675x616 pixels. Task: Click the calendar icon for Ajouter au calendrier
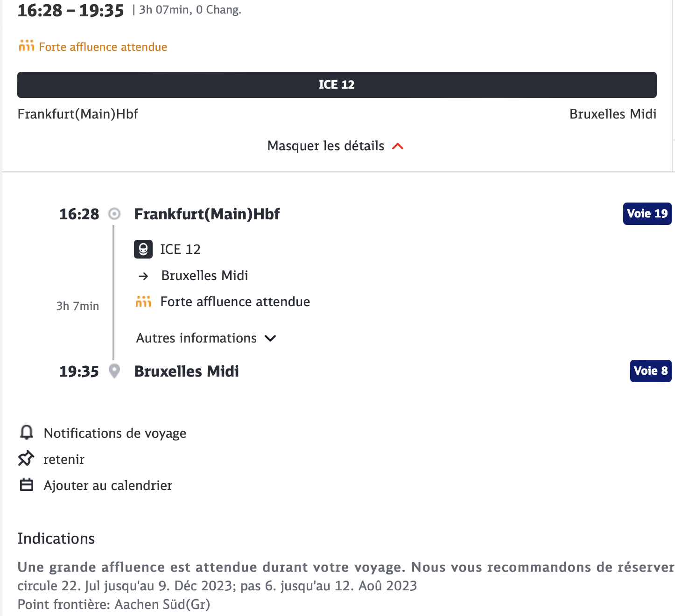(27, 485)
